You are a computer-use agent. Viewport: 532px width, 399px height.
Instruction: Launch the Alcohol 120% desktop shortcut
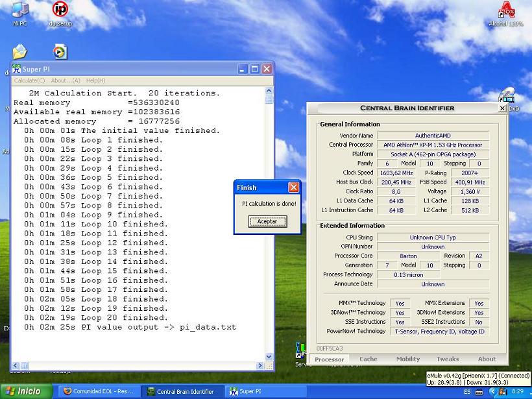click(506, 11)
